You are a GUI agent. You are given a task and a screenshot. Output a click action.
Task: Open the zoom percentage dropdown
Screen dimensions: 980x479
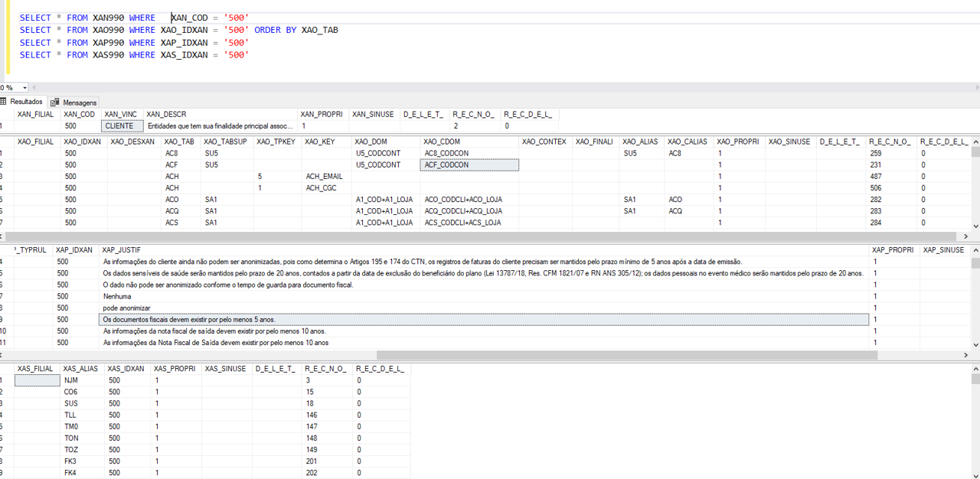tap(24, 88)
